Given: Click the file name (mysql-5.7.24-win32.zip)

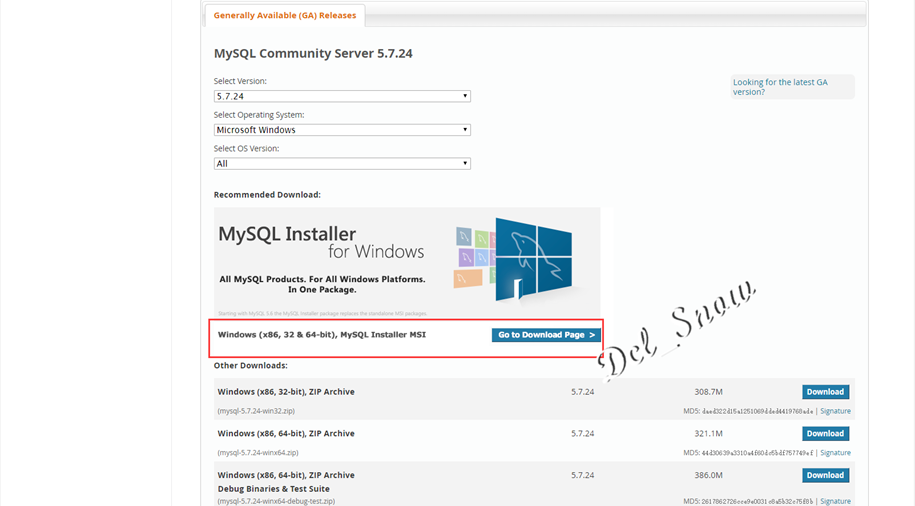Looking at the screenshot, I should pos(256,411).
